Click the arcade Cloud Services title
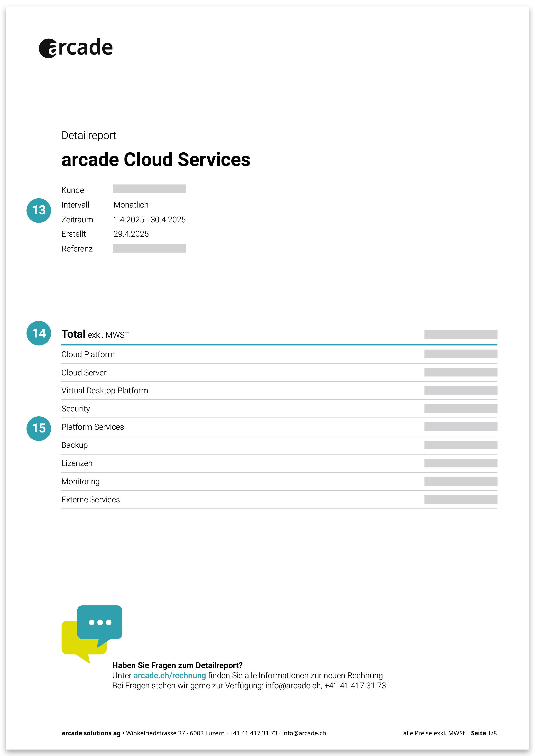This screenshot has height=756, width=535. (156, 159)
